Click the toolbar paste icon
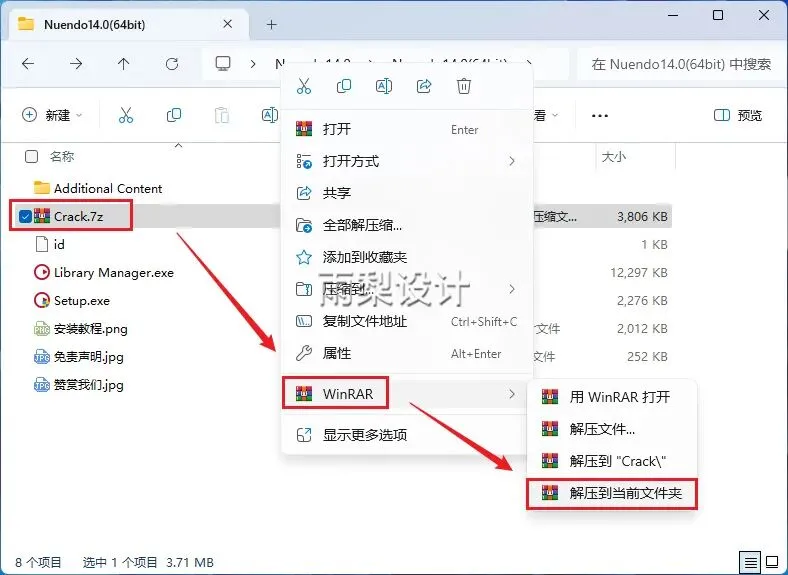 (x=222, y=115)
